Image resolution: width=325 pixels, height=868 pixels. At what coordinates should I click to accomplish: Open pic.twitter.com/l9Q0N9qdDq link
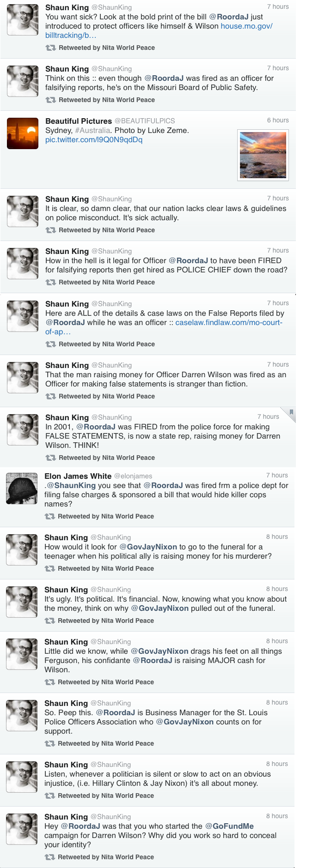[x=94, y=139]
